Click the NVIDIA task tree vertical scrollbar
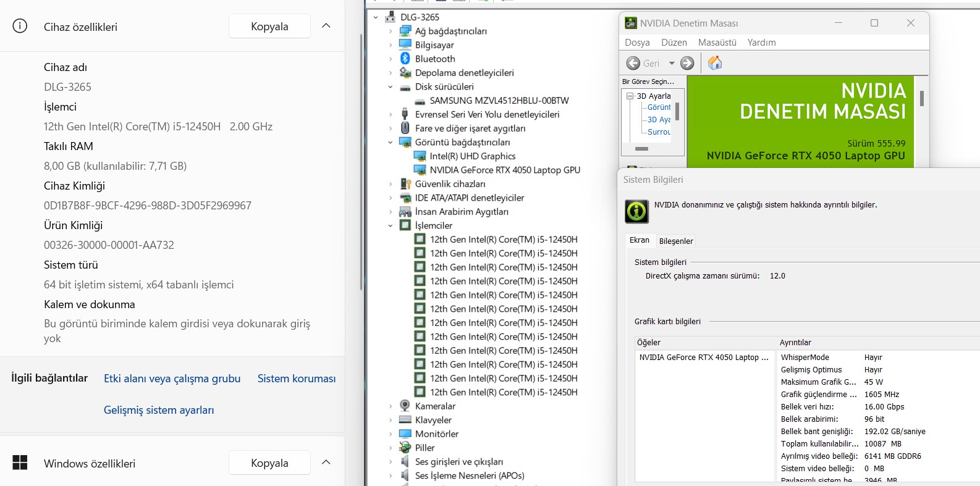 [x=677, y=111]
